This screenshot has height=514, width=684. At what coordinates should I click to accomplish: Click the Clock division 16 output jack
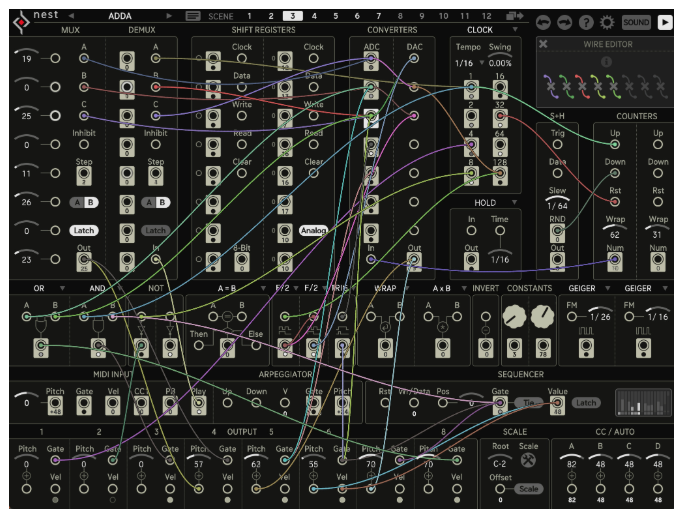click(500, 89)
